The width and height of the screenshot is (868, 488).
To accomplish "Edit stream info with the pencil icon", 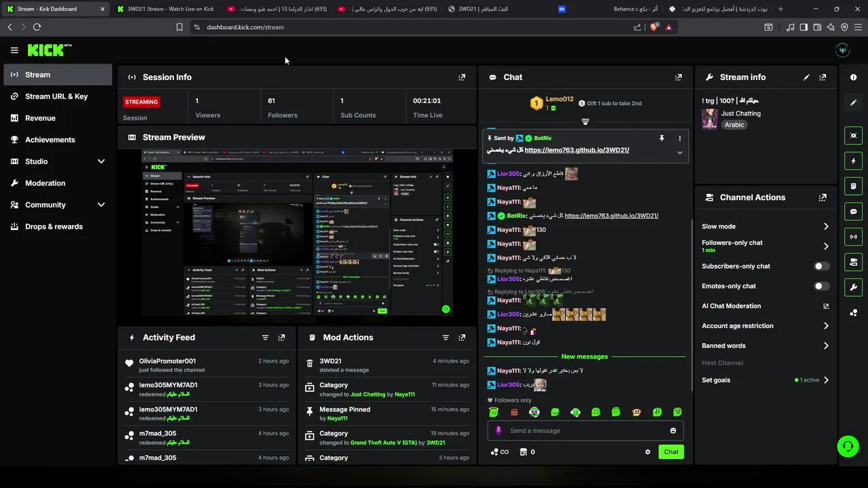I will point(806,77).
